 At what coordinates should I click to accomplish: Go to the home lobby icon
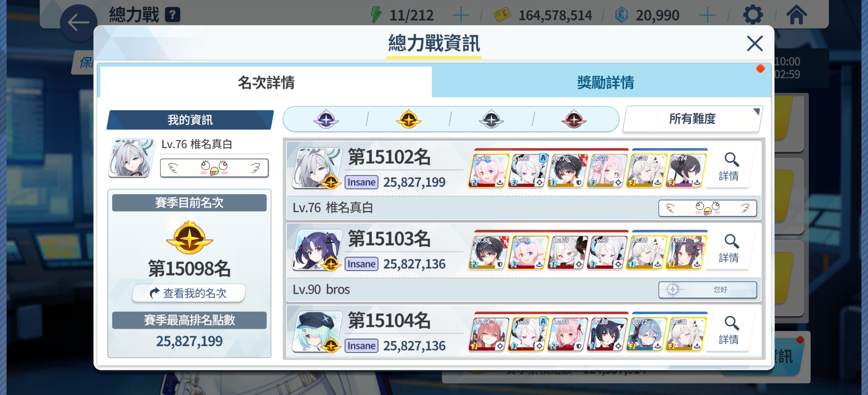pos(796,15)
